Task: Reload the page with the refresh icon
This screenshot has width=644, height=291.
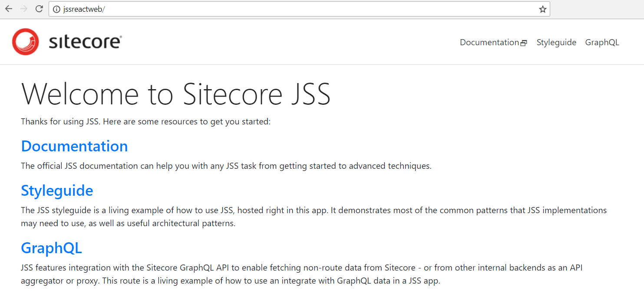Action: click(x=39, y=9)
